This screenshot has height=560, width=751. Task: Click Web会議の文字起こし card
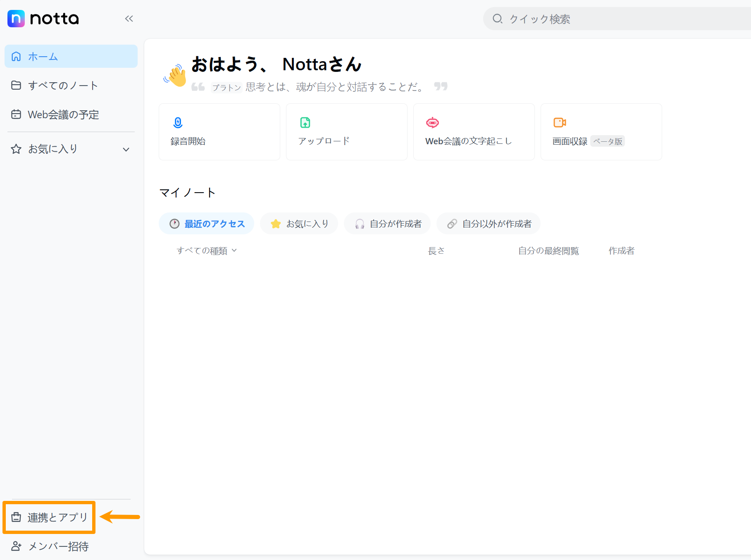point(474,132)
